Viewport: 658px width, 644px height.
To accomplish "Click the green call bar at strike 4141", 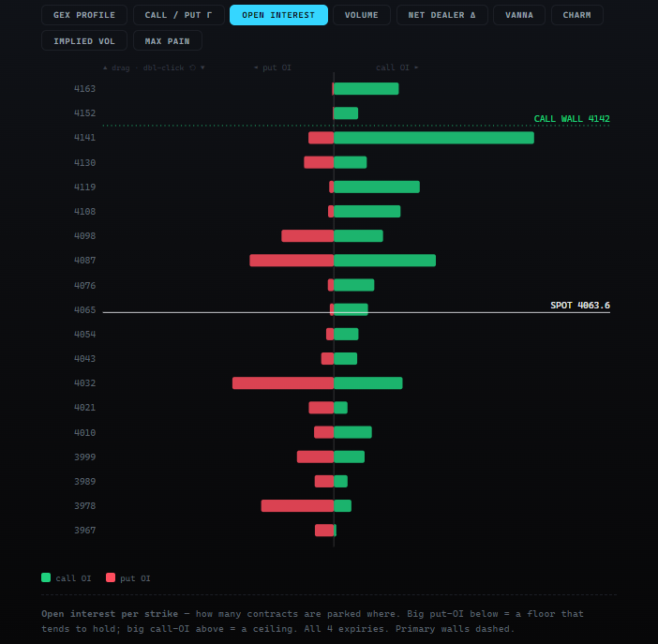I will coord(434,138).
